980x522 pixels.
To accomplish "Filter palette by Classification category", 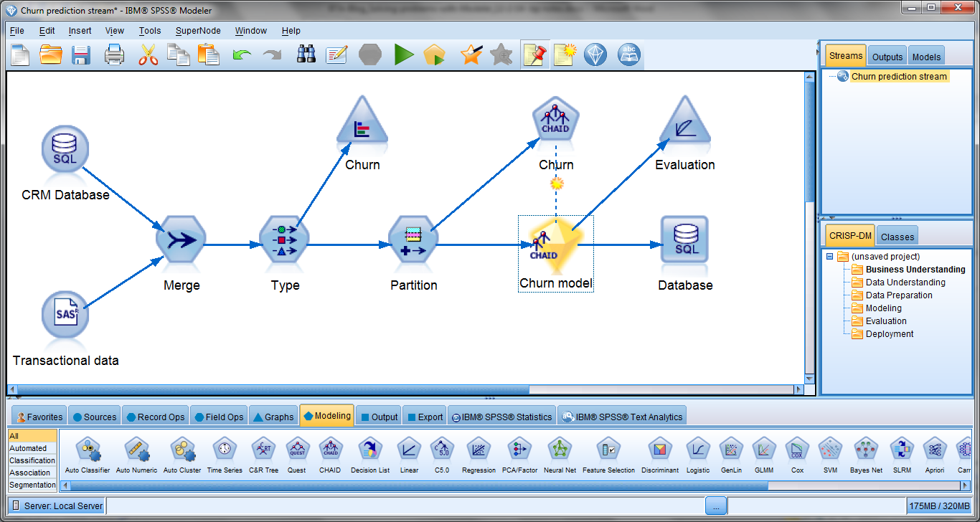I will tap(32, 460).
